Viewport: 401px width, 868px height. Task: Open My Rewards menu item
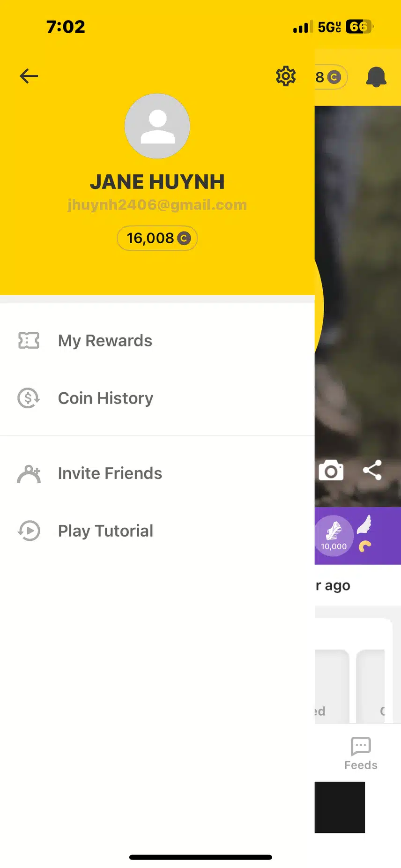[x=105, y=341]
